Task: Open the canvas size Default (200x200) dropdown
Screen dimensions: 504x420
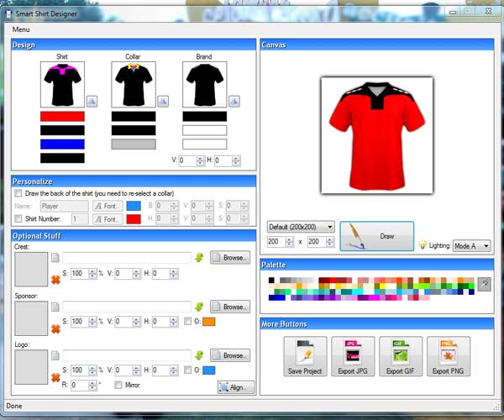Action: click(301, 227)
